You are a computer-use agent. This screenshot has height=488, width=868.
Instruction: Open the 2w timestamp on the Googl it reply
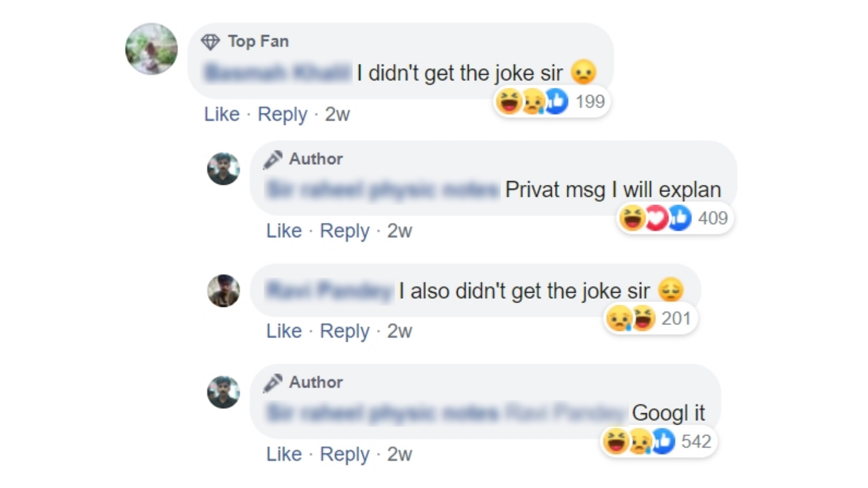[x=400, y=454]
